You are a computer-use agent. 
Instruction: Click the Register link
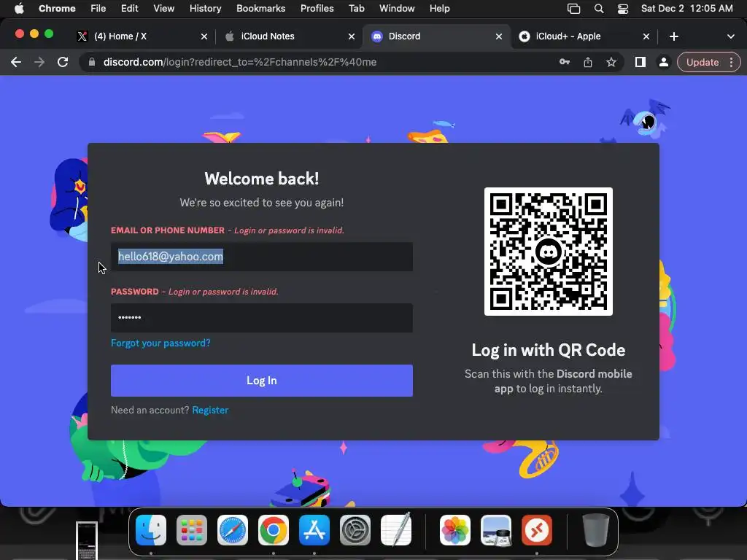[210, 410]
